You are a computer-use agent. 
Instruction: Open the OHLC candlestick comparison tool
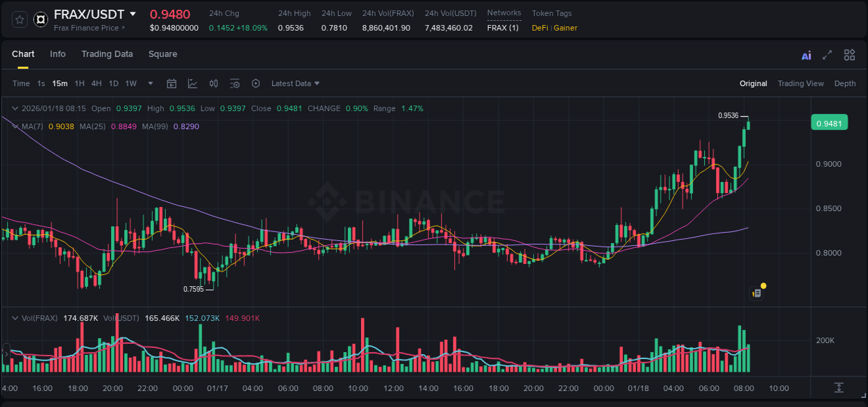(213, 83)
